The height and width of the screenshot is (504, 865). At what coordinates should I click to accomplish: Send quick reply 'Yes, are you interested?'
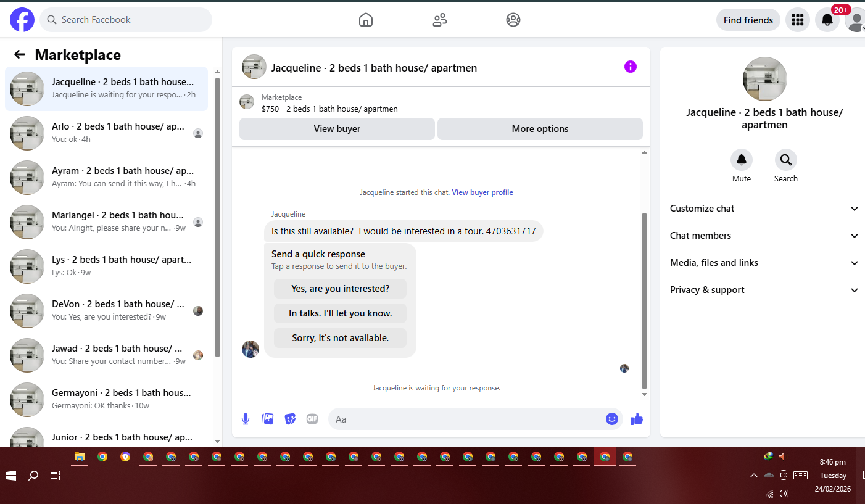(x=340, y=289)
